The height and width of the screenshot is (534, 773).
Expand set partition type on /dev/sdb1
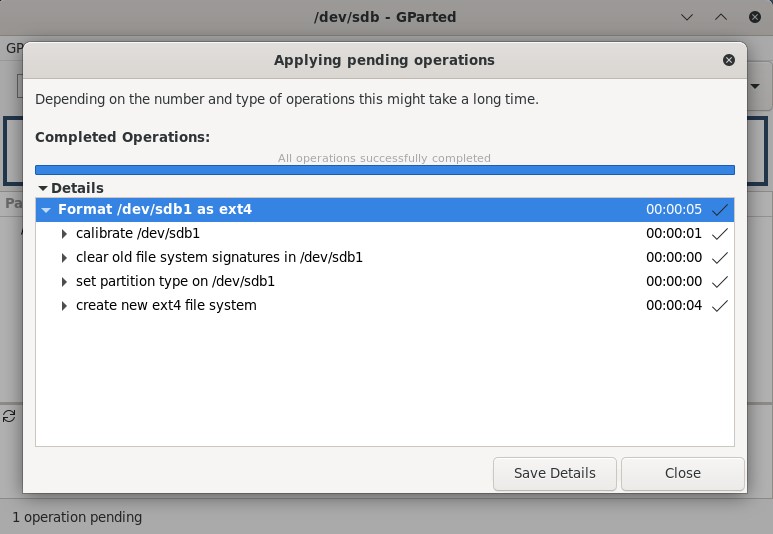(65, 282)
